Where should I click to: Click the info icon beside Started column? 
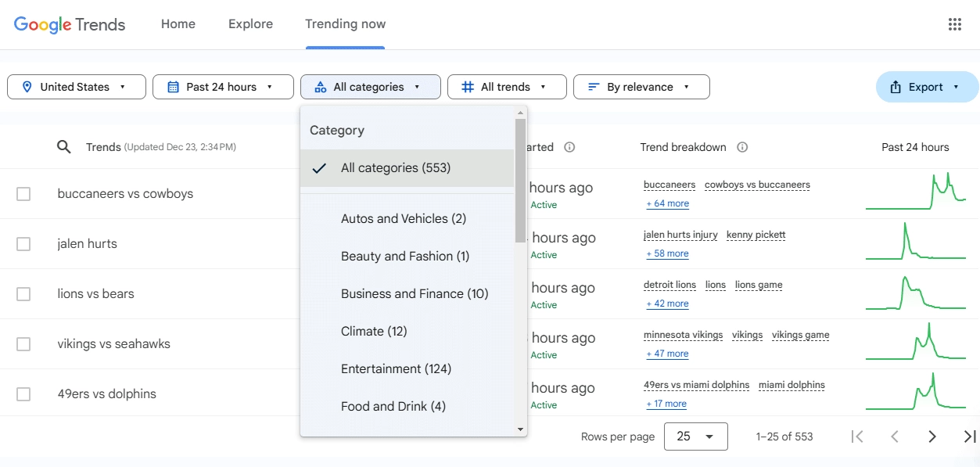tap(569, 147)
